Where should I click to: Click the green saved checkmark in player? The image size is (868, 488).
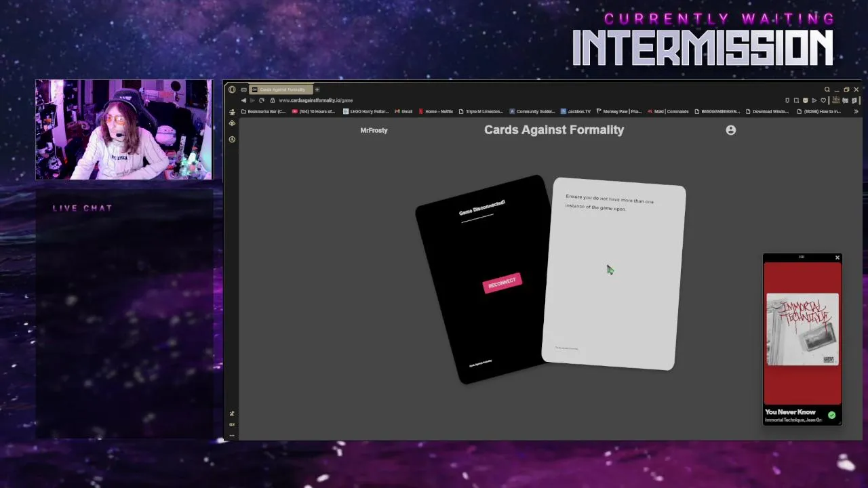pos(831,415)
